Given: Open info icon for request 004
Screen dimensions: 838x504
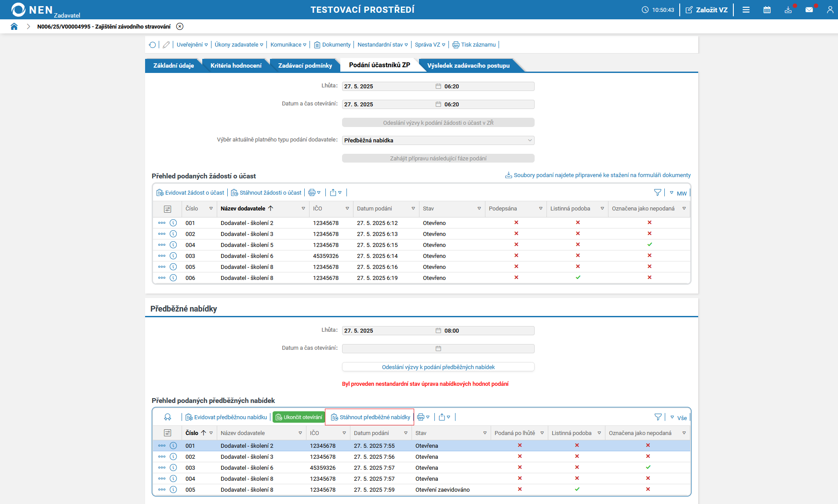Looking at the screenshot, I should coord(173,245).
